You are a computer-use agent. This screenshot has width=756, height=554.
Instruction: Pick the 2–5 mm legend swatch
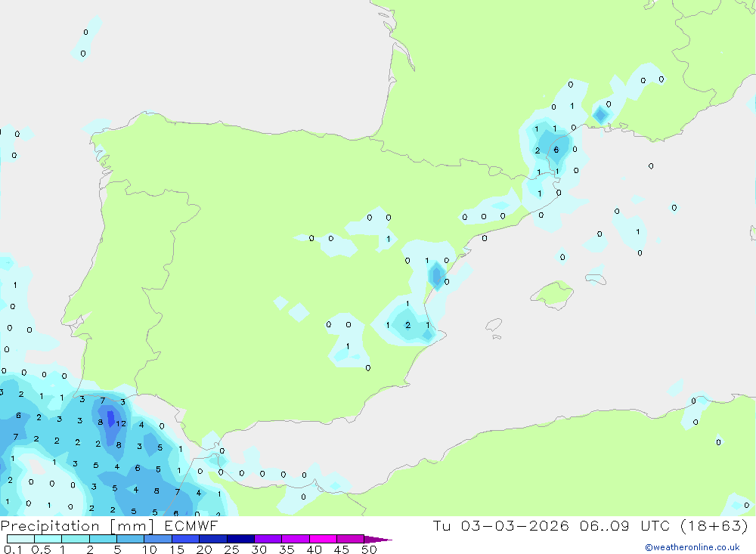tap(103, 539)
